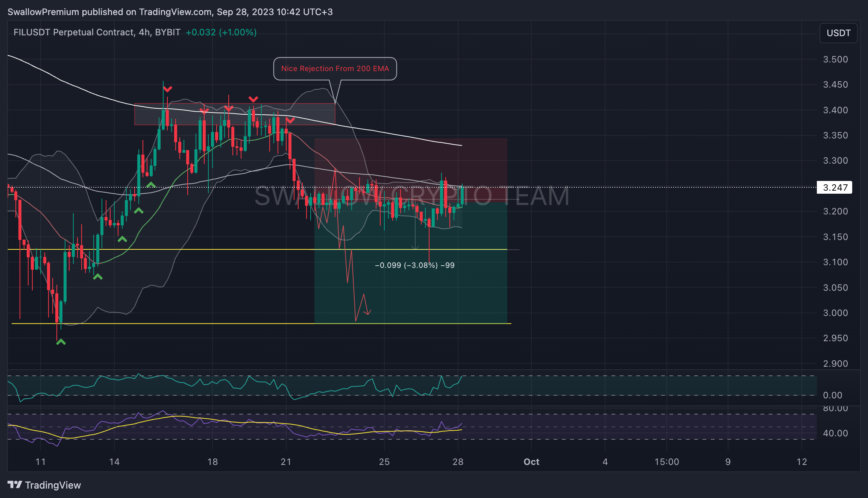This screenshot has width=868, height=498.
Task: Click the Oct month axis label
Action: (x=531, y=462)
